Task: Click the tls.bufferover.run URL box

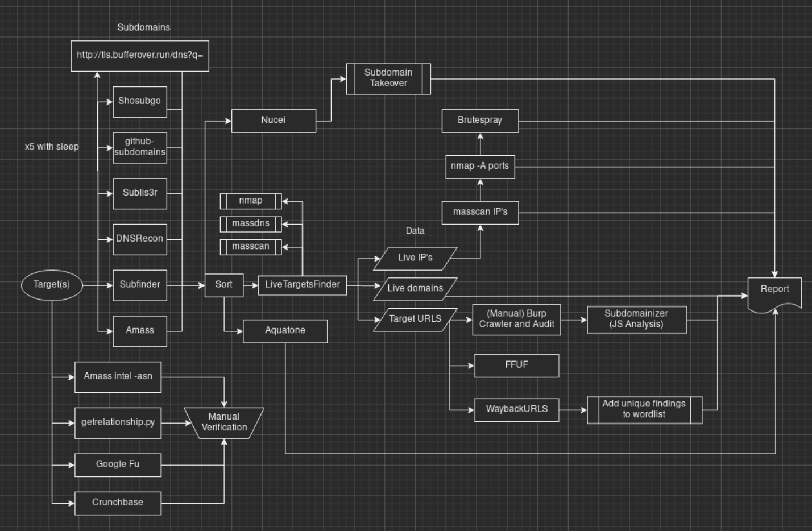Action: click(x=140, y=56)
